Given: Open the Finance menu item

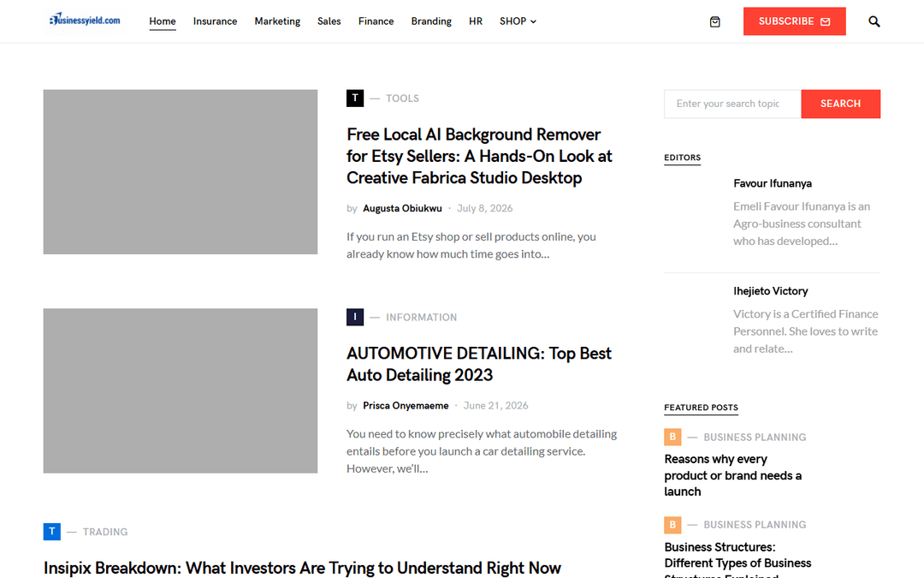Looking at the screenshot, I should (x=376, y=21).
